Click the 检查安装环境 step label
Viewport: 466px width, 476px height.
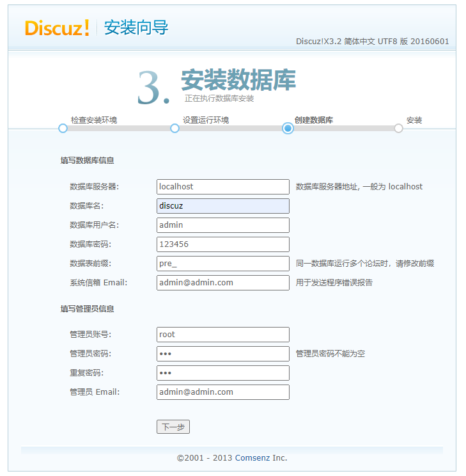[x=94, y=120]
